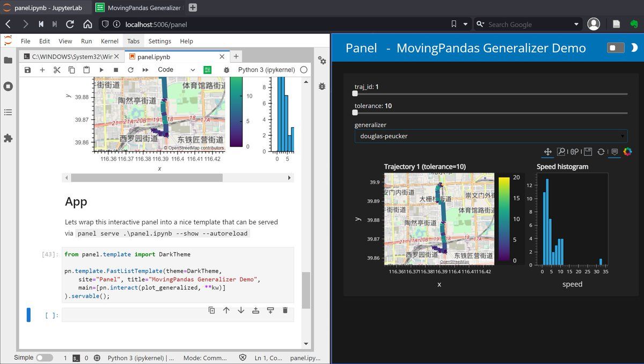Viewport: 644px width, 364px height.
Task: Activate the Wheel Zoom plot tool
Action: (x=574, y=152)
